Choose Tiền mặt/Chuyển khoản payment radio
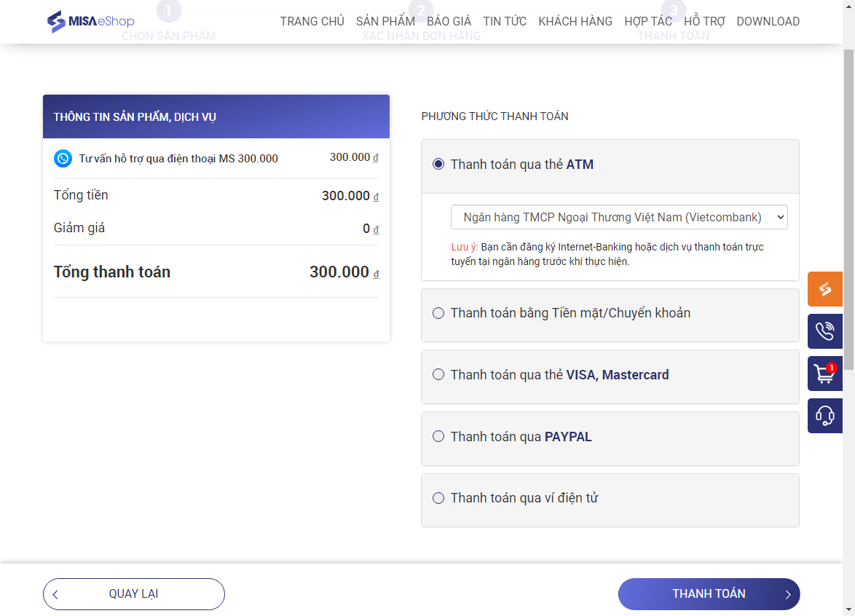855x616 pixels. coord(438,313)
